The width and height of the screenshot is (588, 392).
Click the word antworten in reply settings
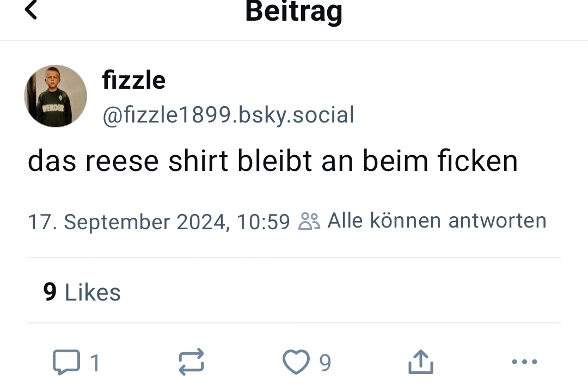(497, 220)
